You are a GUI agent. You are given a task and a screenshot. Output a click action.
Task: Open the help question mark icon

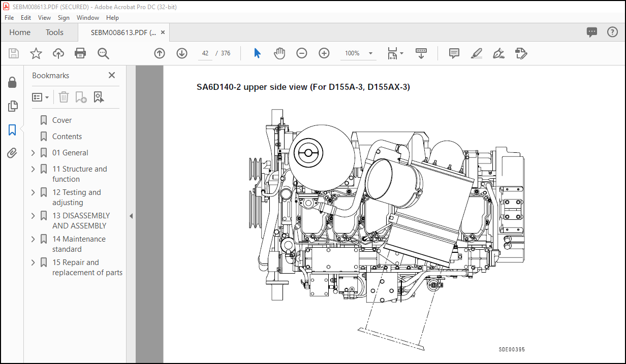[612, 32]
